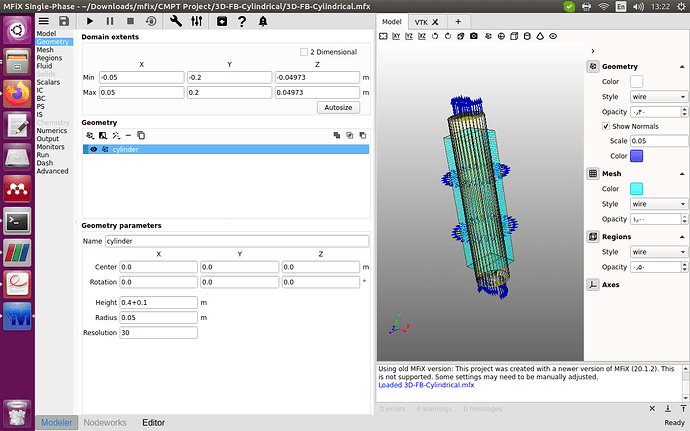Collapse the Regions section arrow
690x431 pixels.
(682, 237)
